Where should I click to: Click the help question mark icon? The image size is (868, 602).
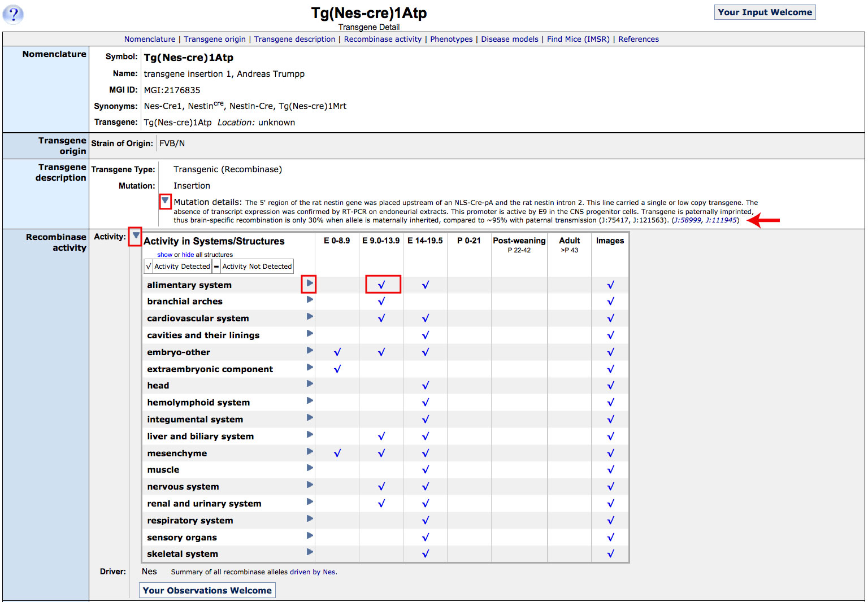point(12,15)
